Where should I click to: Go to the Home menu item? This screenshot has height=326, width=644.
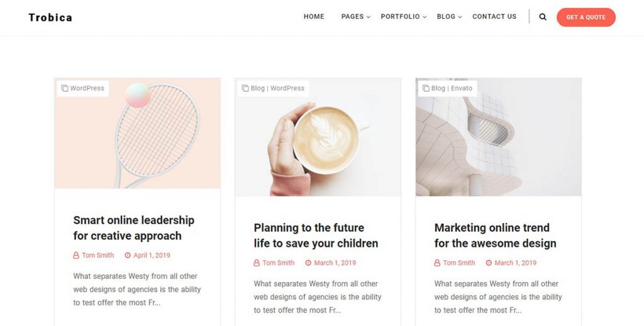pos(314,17)
